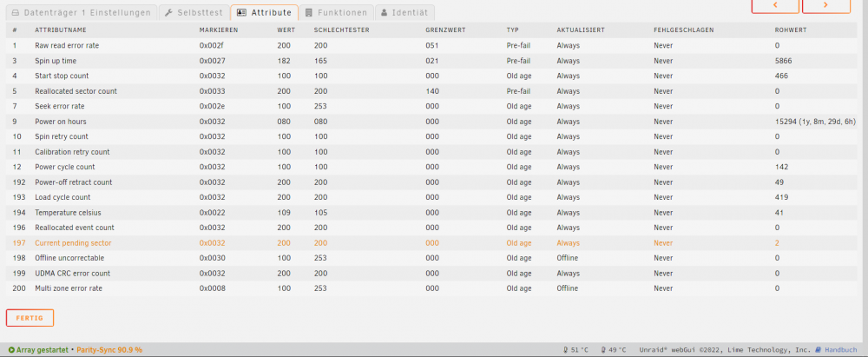
Task: Click Parity-Sync 90.9 % status text
Action: pyautogui.click(x=109, y=350)
